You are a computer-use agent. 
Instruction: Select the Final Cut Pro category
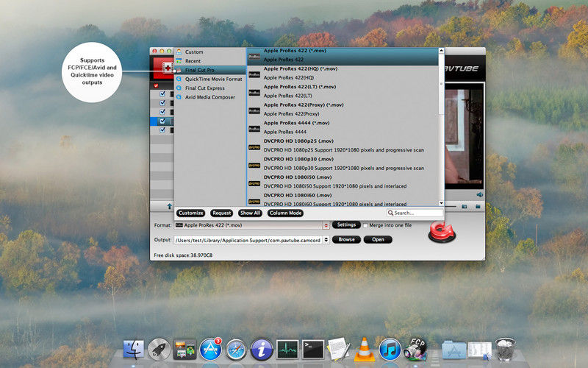click(x=210, y=70)
